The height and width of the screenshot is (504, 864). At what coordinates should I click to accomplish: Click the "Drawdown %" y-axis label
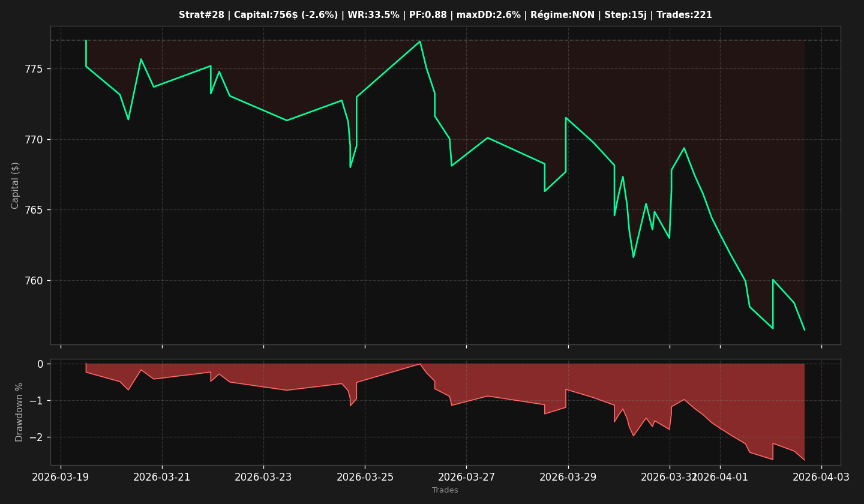(19, 412)
